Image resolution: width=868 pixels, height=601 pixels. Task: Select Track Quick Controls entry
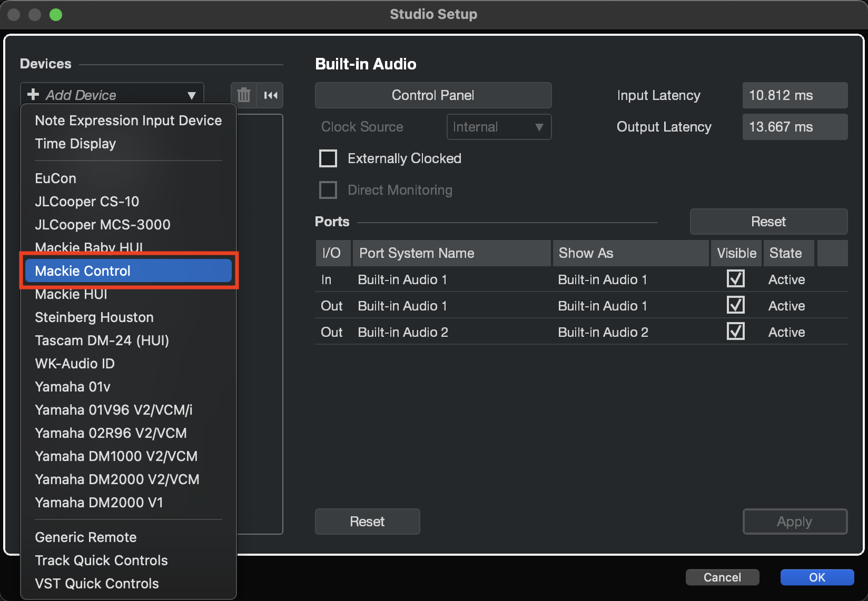coord(129,560)
